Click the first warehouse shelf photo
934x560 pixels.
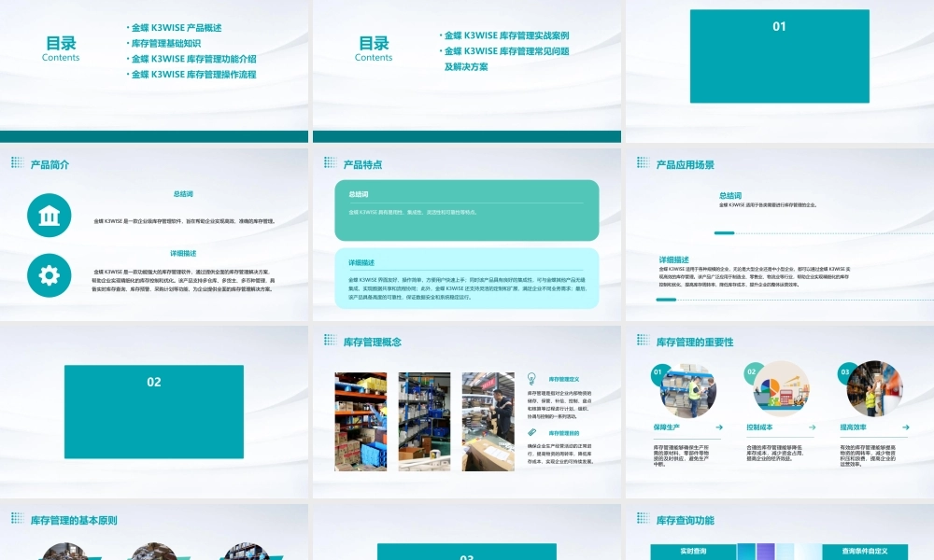pos(361,422)
